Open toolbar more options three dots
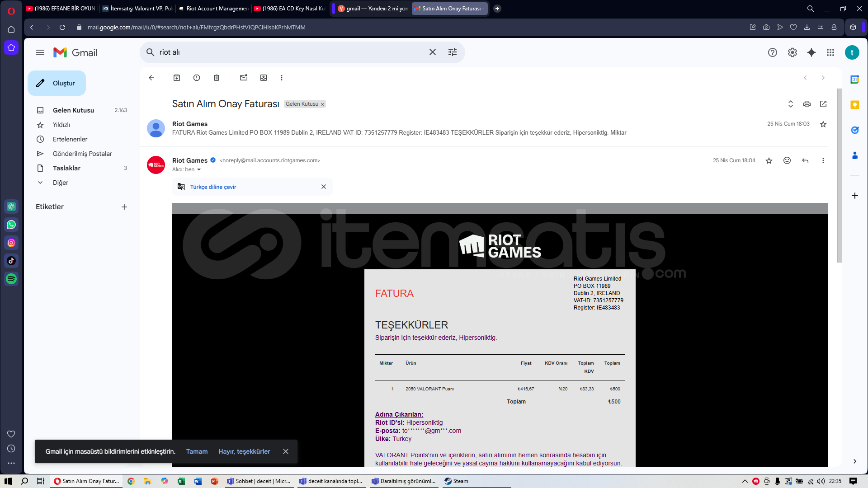This screenshot has height=488, width=868. pos(282,78)
